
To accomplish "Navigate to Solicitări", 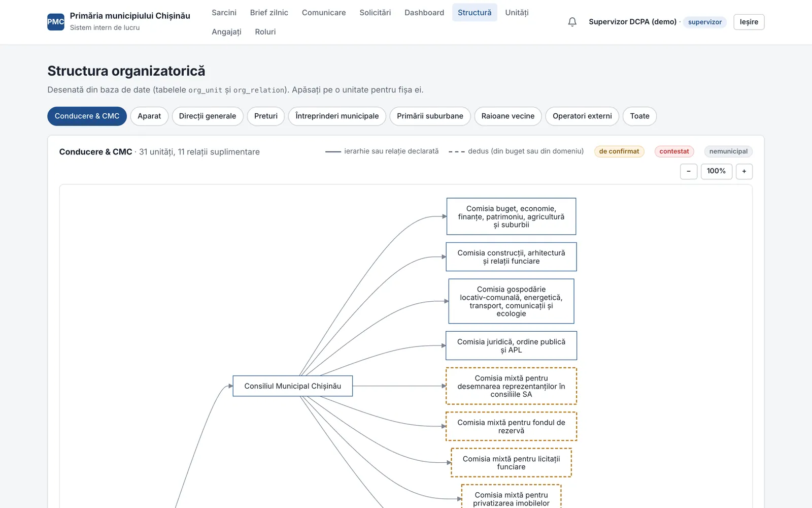I will (x=375, y=13).
